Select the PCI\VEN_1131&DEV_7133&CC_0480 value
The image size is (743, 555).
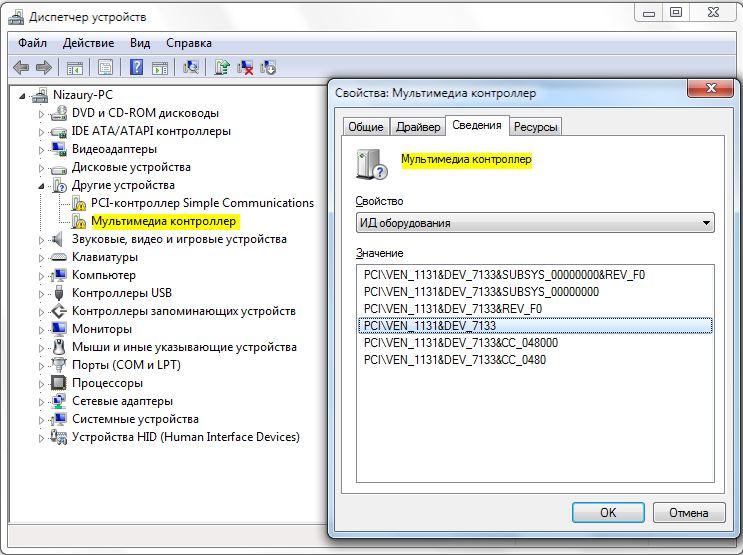point(454,360)
